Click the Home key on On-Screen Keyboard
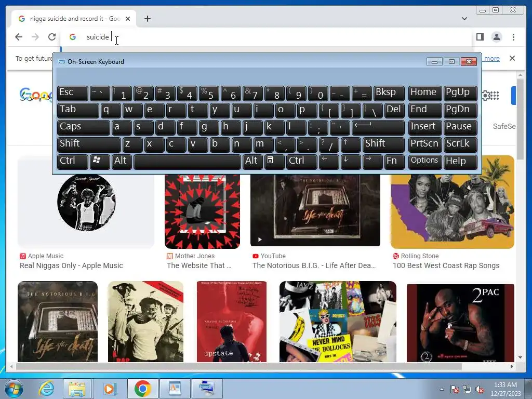This screenshot has width=532, height=399. 425,93
